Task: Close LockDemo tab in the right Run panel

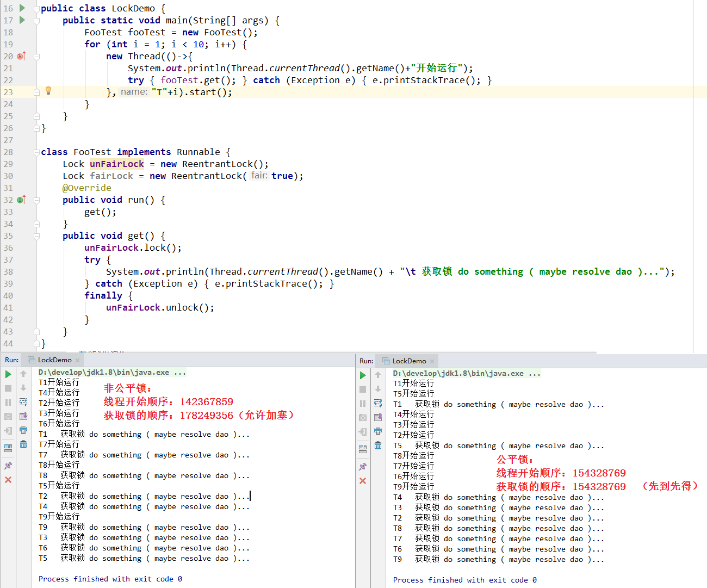Action: 432,361
